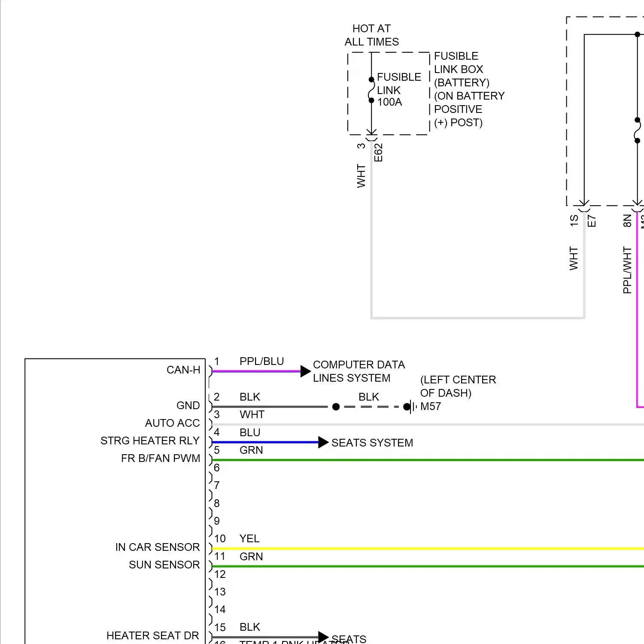
Task: Select the HOT AT ALL TIMES label
Action: 371,35
